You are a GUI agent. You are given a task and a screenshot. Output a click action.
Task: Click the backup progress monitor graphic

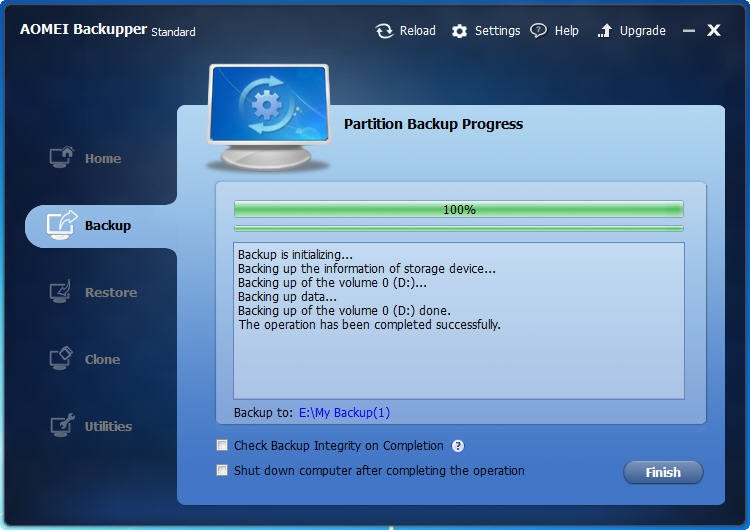click(x=269, y=117)
